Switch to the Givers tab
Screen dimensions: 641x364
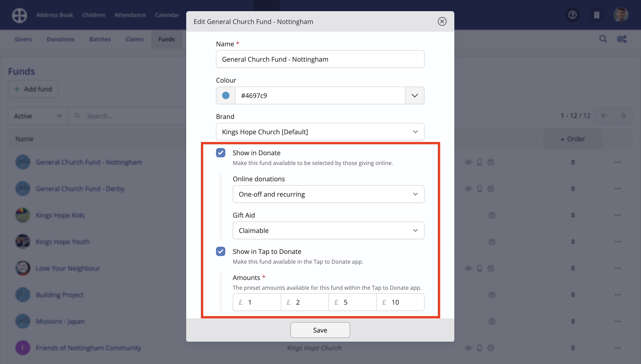(x=23, y=39)
